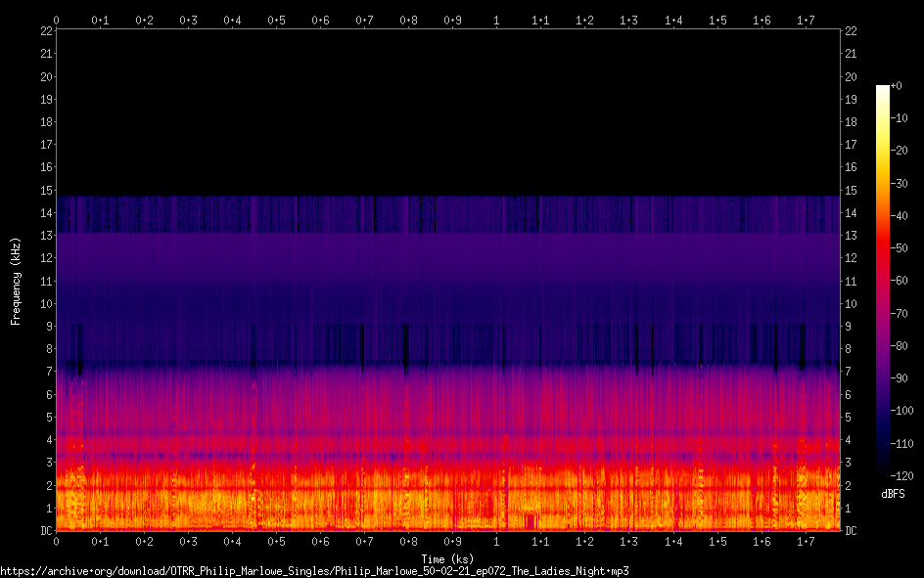
Task: Click the "Time (ks)" axis label
Action: 447,558
